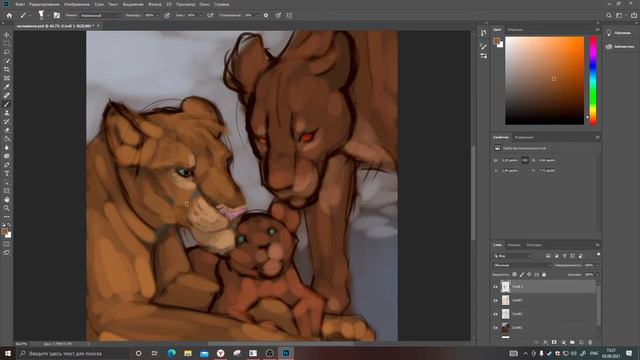
Task: Open the Обучение panel button
Action: point(620,33)
